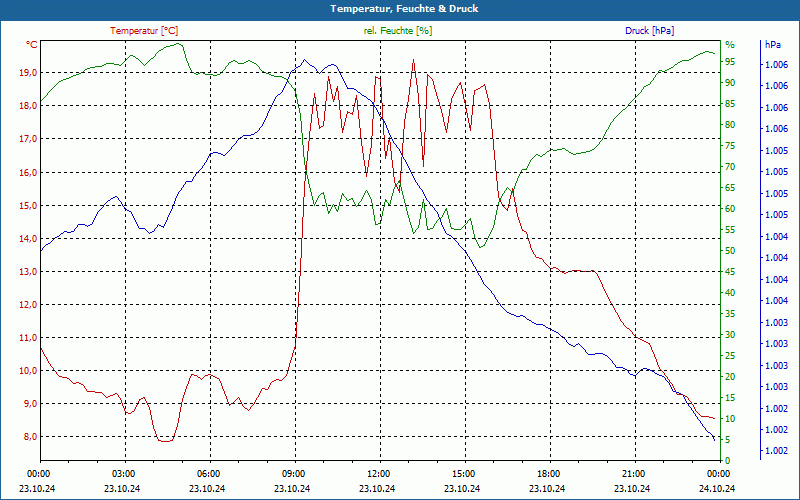Pick the 12,0 temperature axis tick

point(28,305)
